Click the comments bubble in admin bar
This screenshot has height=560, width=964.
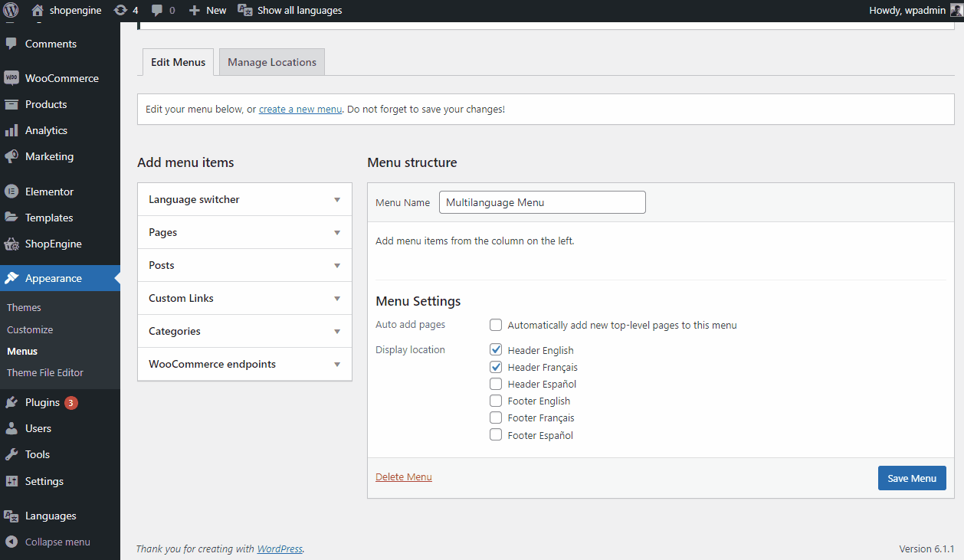(x=157, y=11)
